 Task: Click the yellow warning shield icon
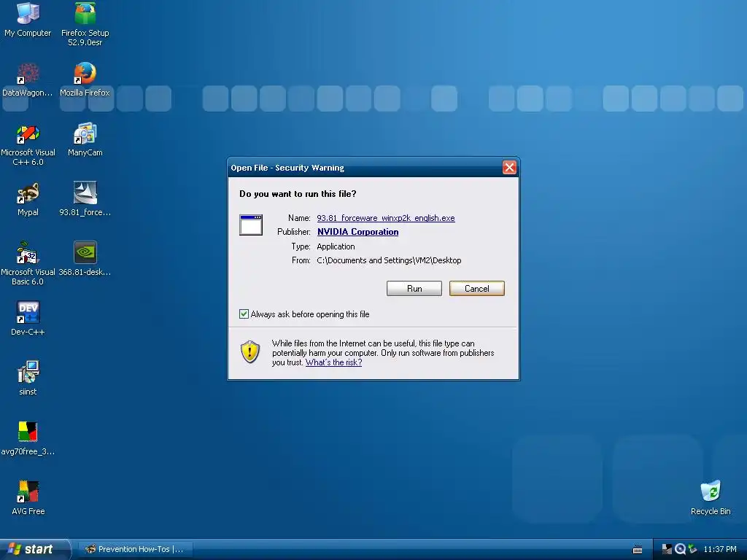click(250, 352)
